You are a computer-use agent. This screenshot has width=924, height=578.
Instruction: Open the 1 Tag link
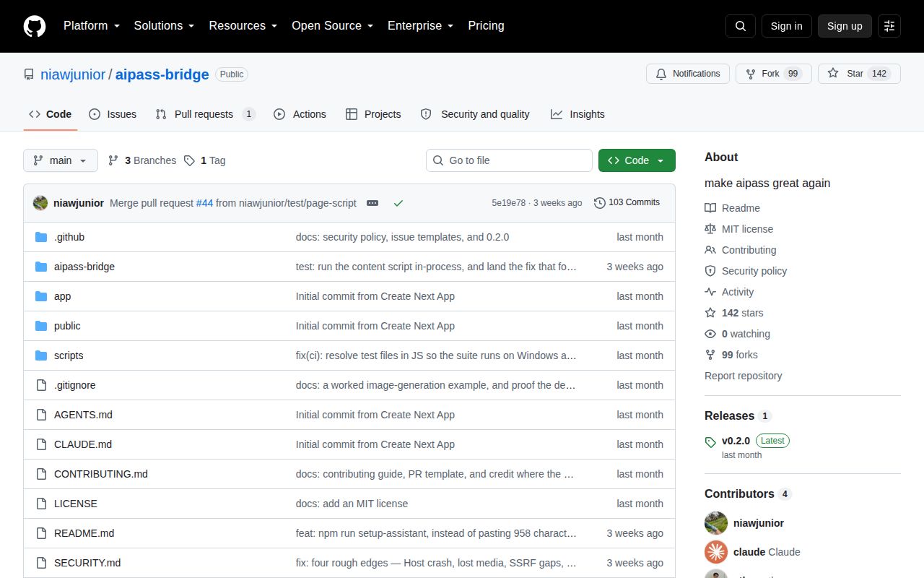click(x=204, y=160)
